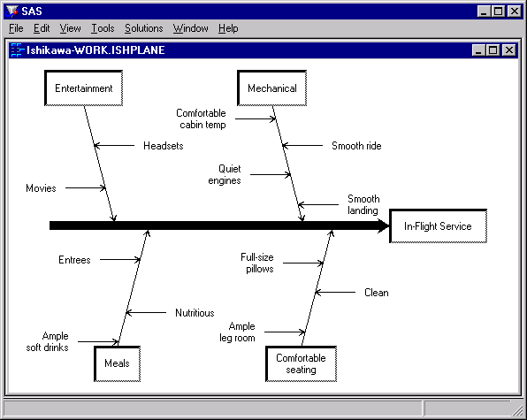Minimize the Ishikawa-WORK.ISHPLANE window

pos(478,50)
